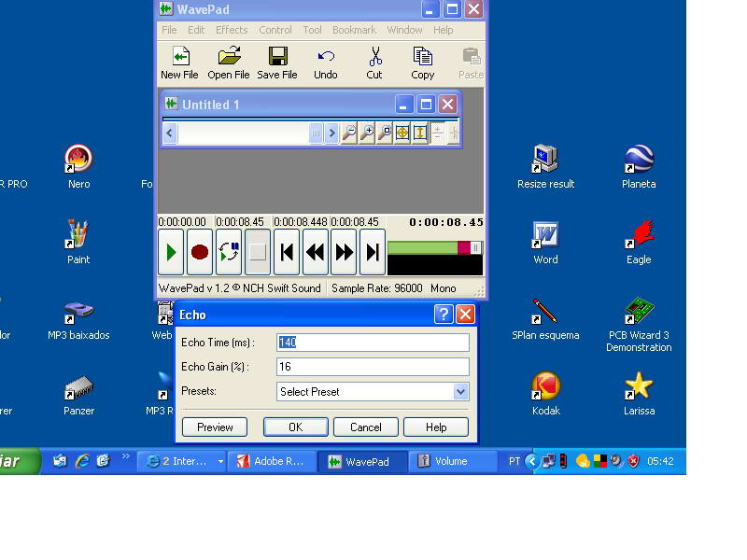747x560 pixels.
Task: Click the New File toolbar icon
Action: (179, 63)
